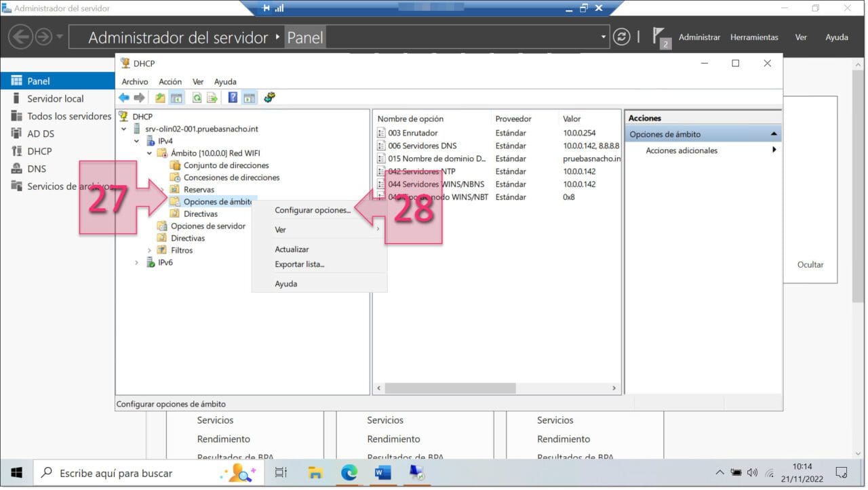The height and width of the screenshot is (490, 868).
Task: Select the 003 Enrutador option row
Action: pyautogui.click(x=498, y=133)
